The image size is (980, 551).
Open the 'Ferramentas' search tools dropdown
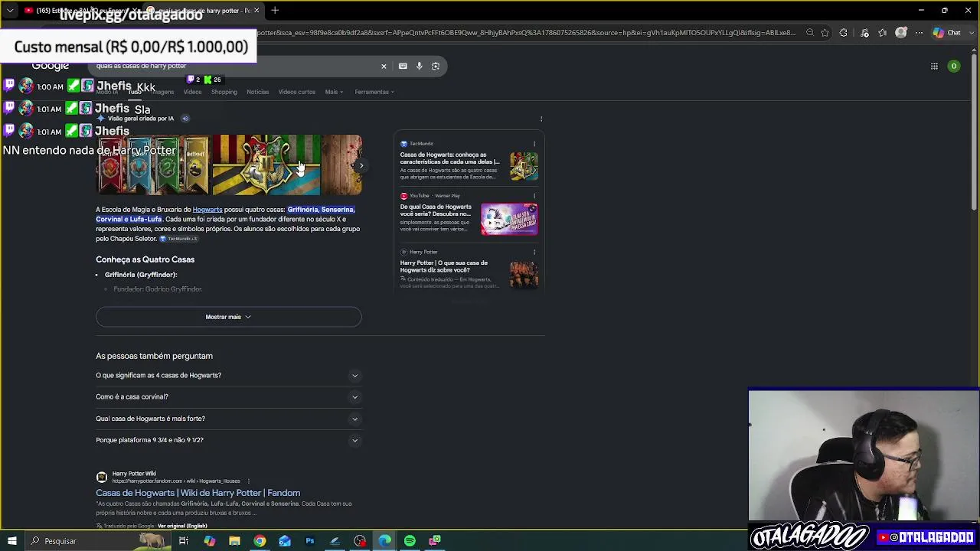374,92
